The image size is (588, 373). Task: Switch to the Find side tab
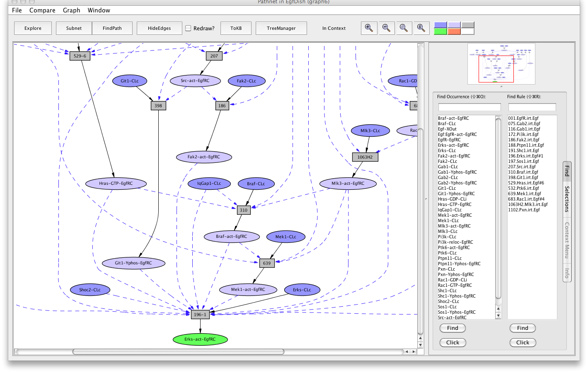567,171
